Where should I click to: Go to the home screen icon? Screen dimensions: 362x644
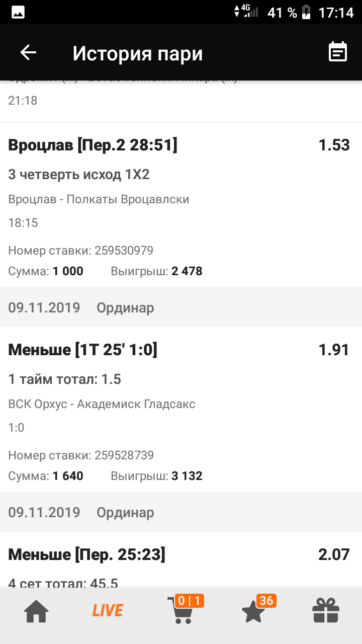pos(37,612)
